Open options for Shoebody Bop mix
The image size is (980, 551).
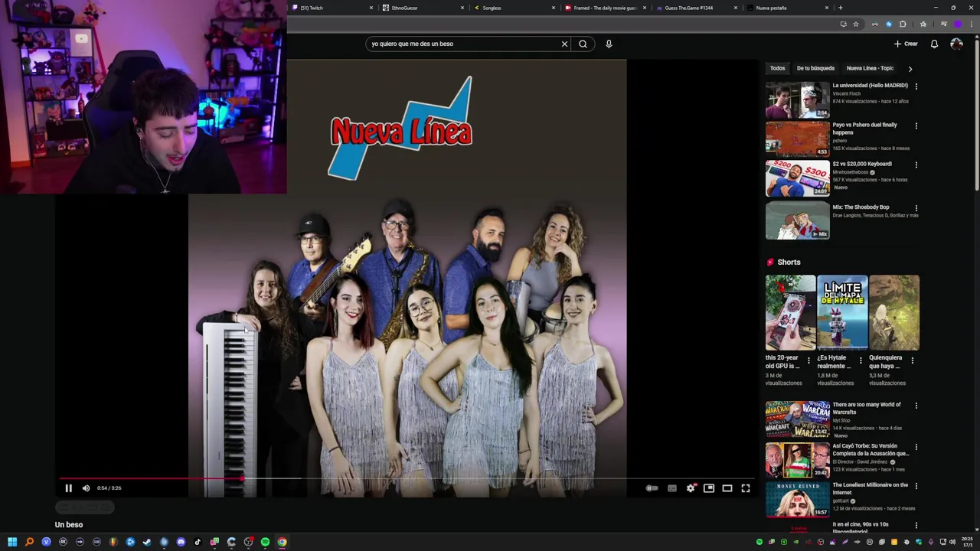pos(916,207)
